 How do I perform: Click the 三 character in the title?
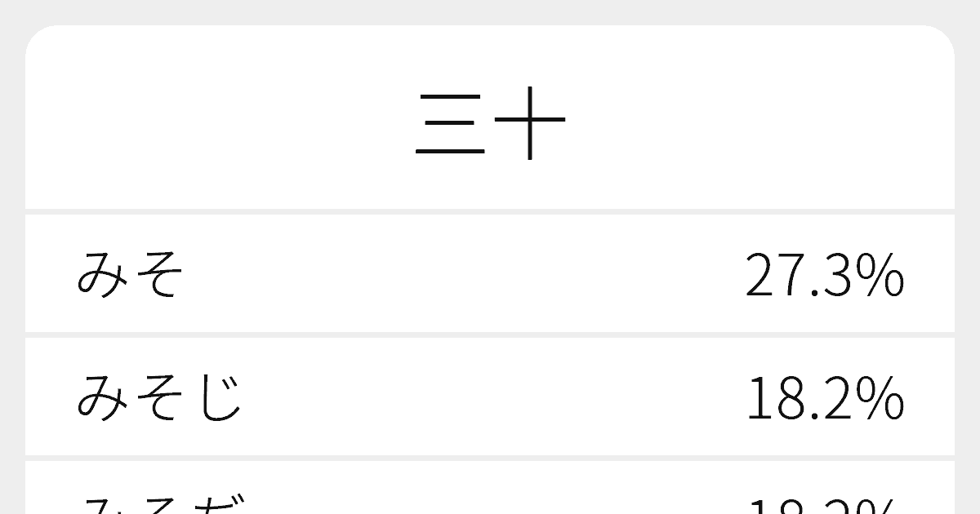click(451, 126)
